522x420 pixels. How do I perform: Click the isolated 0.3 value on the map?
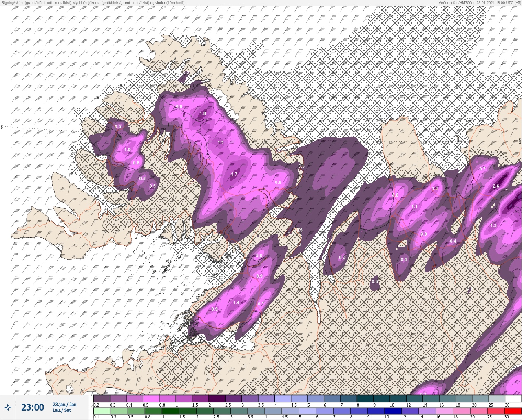click(375, 281)
